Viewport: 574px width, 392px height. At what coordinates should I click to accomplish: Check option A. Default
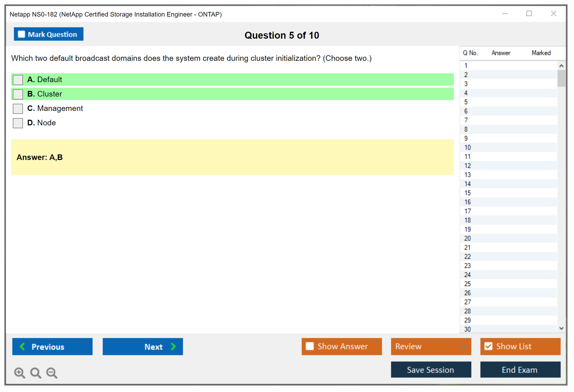pyautogui.click(x=18, y=80)
